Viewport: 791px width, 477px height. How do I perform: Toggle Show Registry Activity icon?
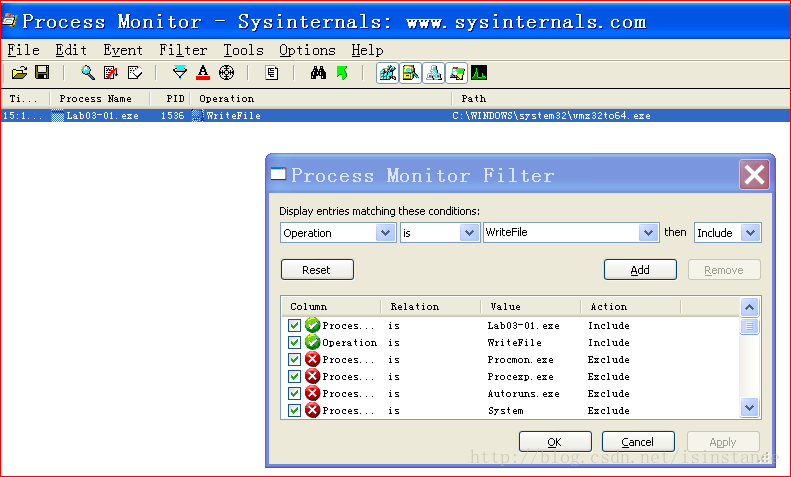(x=387, y=73)
